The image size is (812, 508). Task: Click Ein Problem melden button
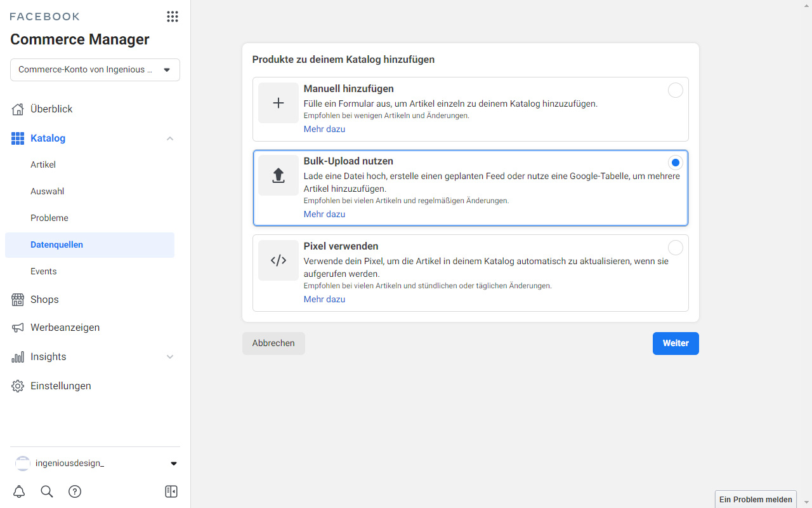click(756, 499)
